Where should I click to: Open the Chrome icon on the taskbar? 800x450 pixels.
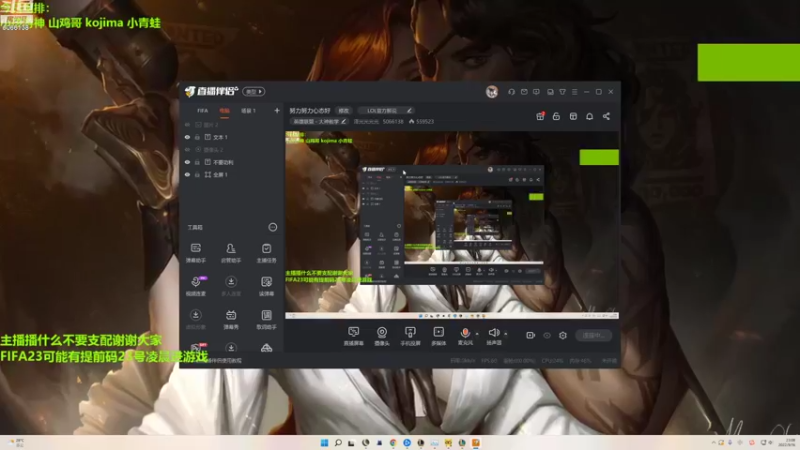(x=393, y=443)
